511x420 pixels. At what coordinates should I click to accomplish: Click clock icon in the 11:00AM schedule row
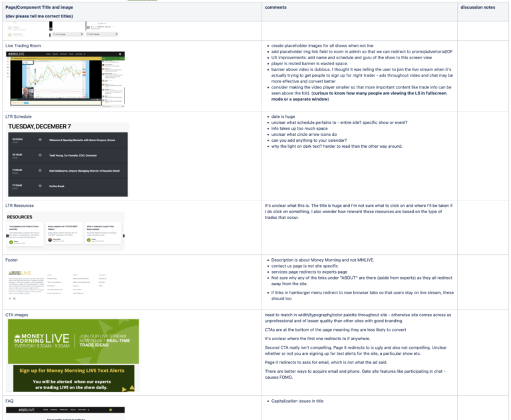(40, 170)
